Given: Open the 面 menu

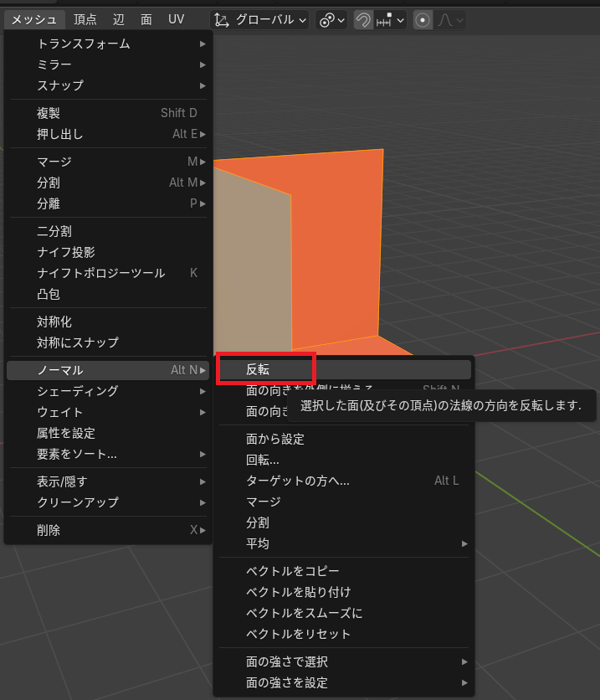Looking at the screenshot, I should tap(146, 19).
